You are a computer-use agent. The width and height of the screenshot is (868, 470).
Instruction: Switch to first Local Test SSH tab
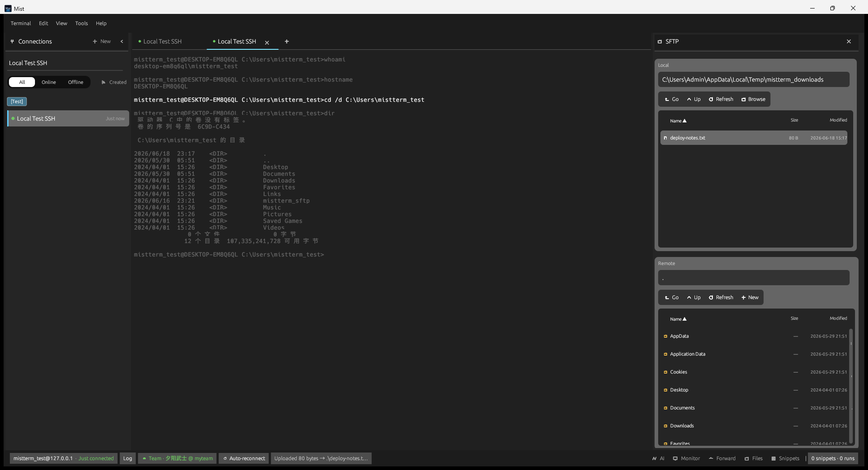[162, 41]
